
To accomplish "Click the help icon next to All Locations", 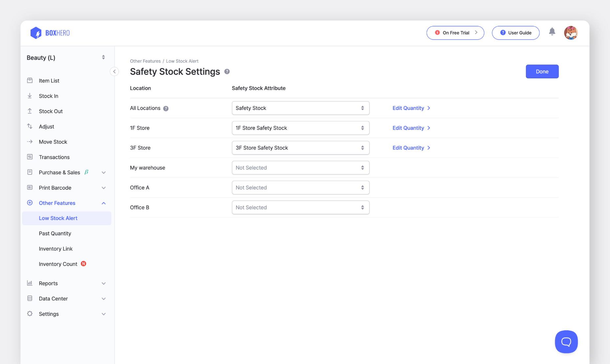I will (166, 108).
